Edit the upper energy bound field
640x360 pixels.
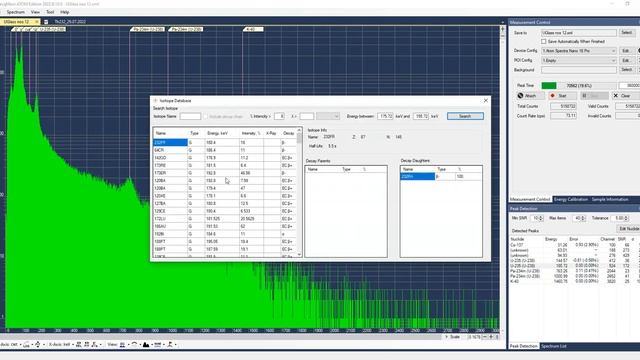pyautogui.click(x=421, y=116)
